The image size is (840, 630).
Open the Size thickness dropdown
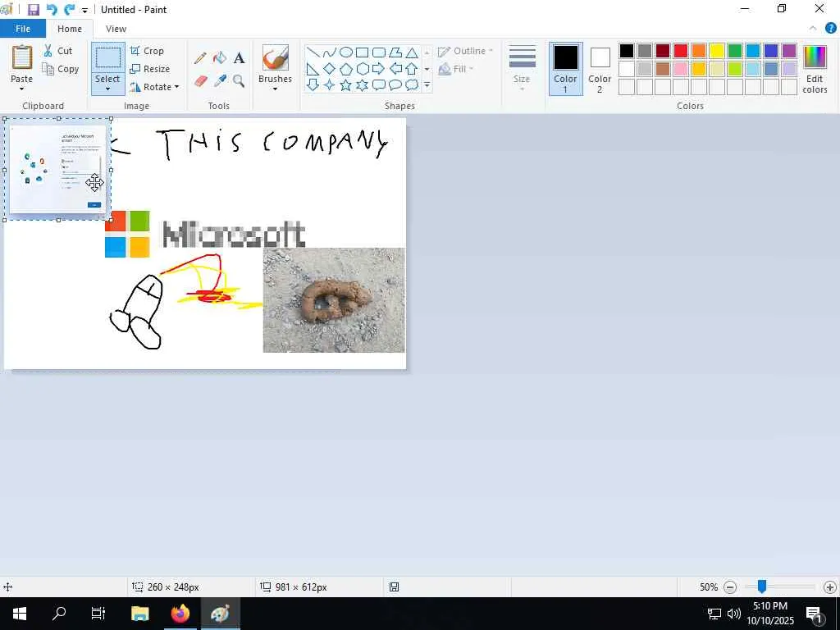coord(522,68)
